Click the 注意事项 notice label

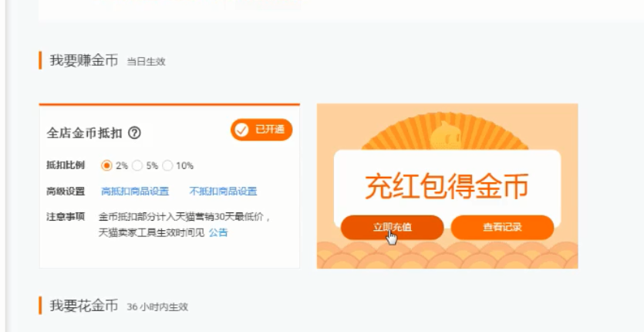click(66, 217)
